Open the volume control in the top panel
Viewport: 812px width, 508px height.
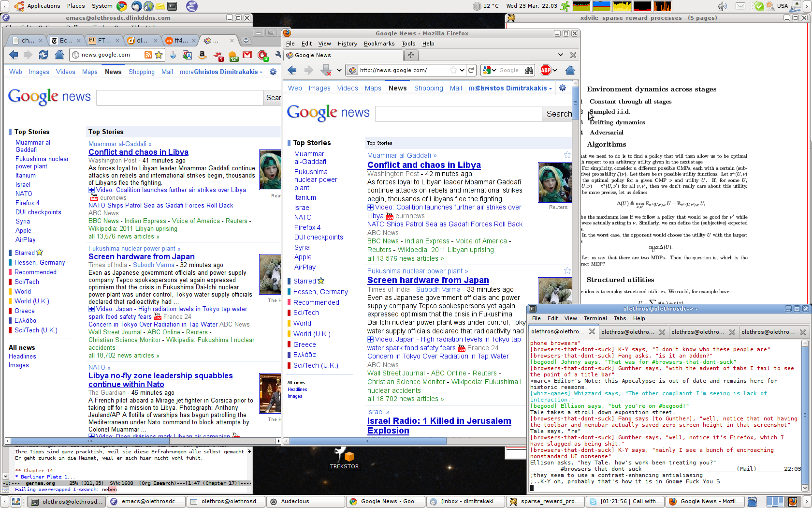pyautogui.click(x=723, y=6)
